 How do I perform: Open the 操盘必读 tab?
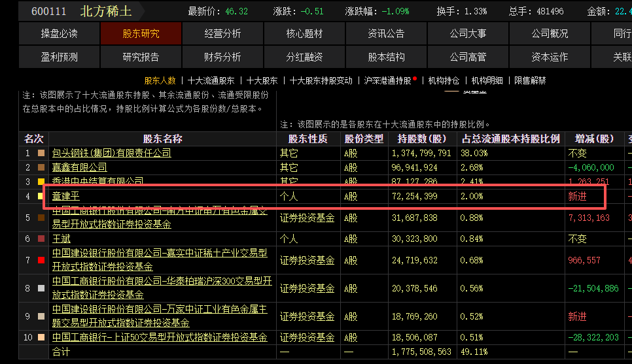coord(59,33)
